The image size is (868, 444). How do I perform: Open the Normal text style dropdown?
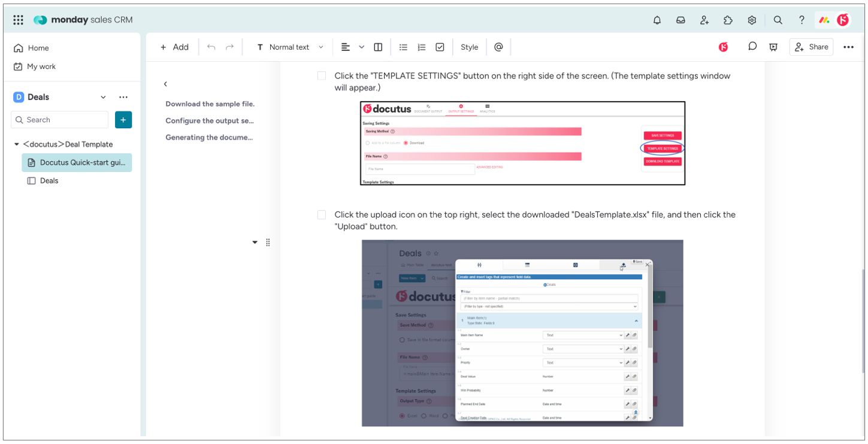pyautogui.click(x=291, y=47)
